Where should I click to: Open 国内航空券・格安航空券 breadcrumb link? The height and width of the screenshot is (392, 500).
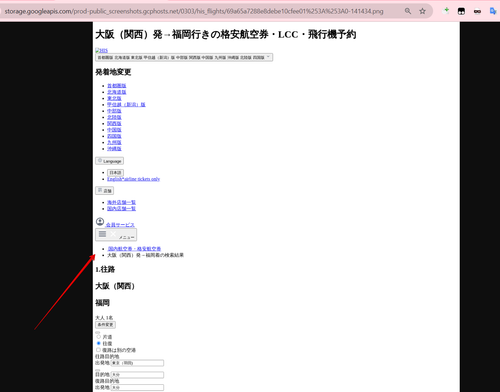pyautogui.click(x=134, y=249)
